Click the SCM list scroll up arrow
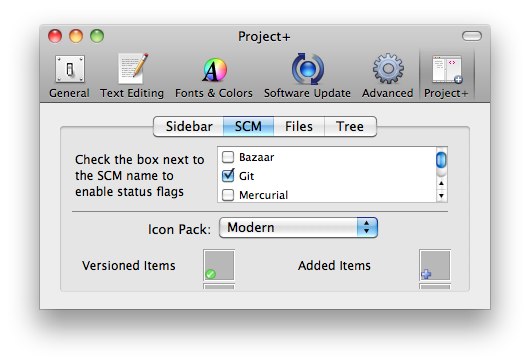530x364 pixels. (441, 183)
